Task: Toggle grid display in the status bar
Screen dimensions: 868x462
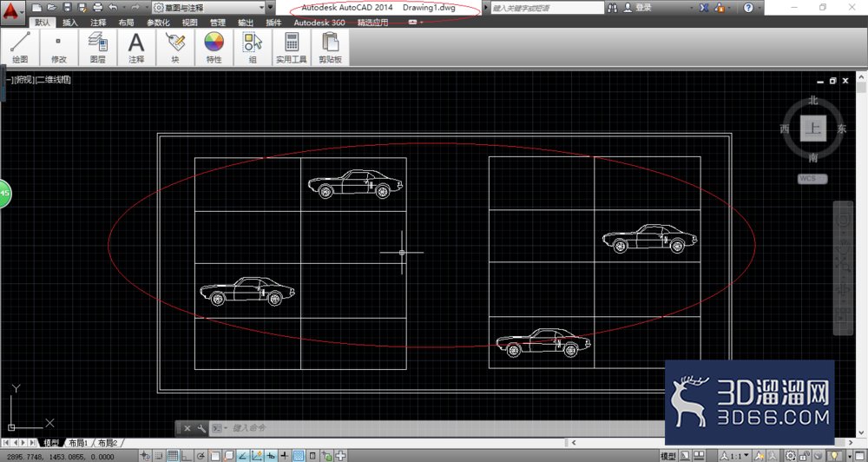Action: [172, 457]
